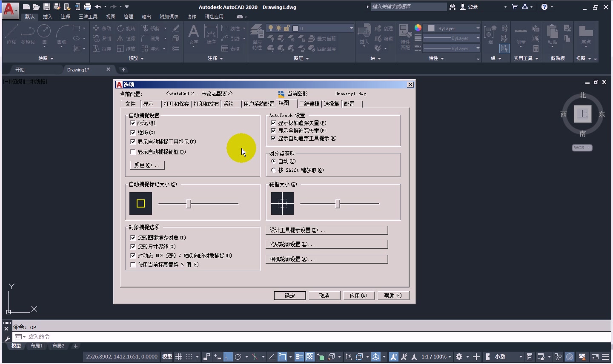Click the Save icon in quick access toolbar
This screenshot has width=613, height=364.
click(x=47, y=7)
